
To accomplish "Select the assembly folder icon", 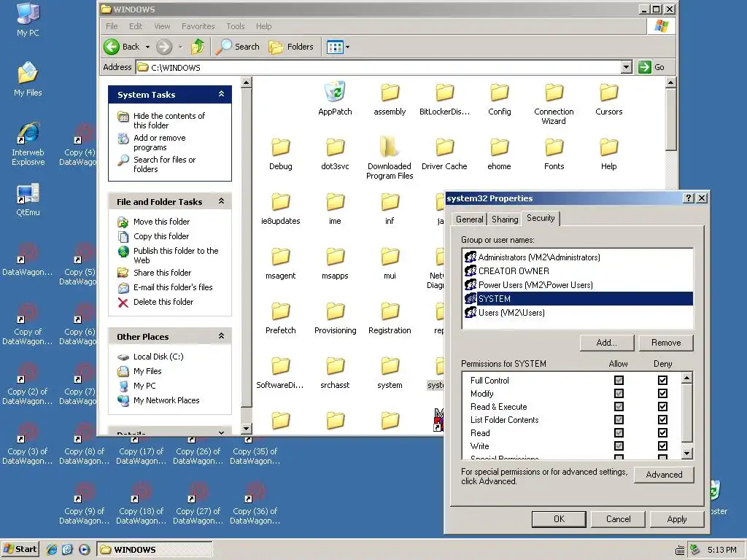I will (x=390, y=92).
